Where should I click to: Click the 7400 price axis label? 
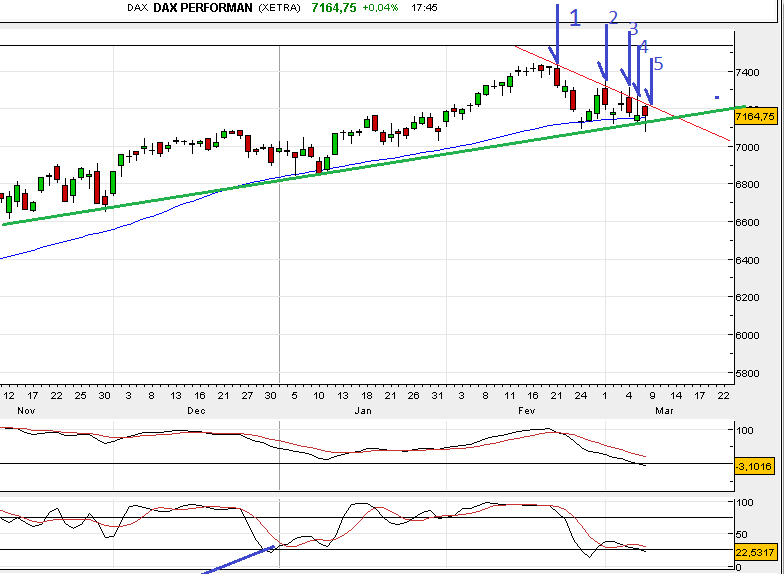[747, 72]
